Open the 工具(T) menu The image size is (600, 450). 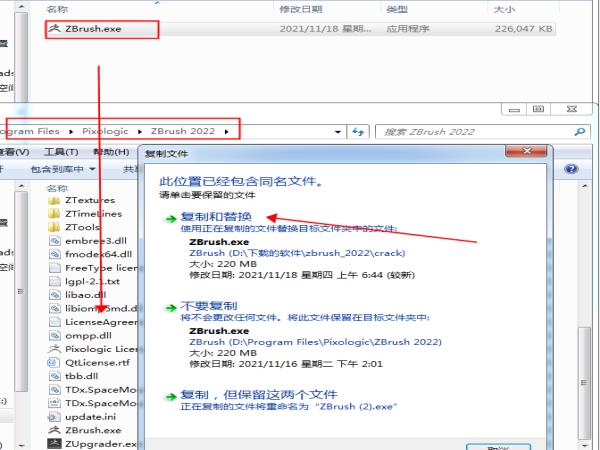click(61, 152)
